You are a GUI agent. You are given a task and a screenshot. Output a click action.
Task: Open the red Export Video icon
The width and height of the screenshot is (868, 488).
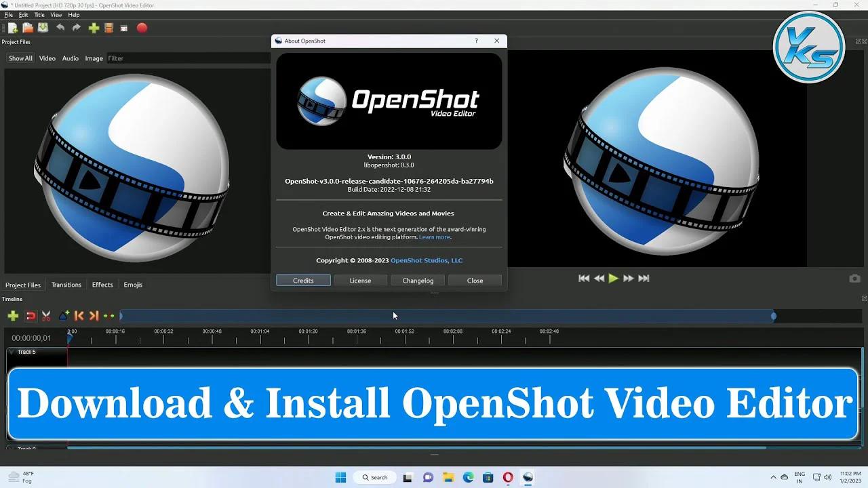(141, 28)
